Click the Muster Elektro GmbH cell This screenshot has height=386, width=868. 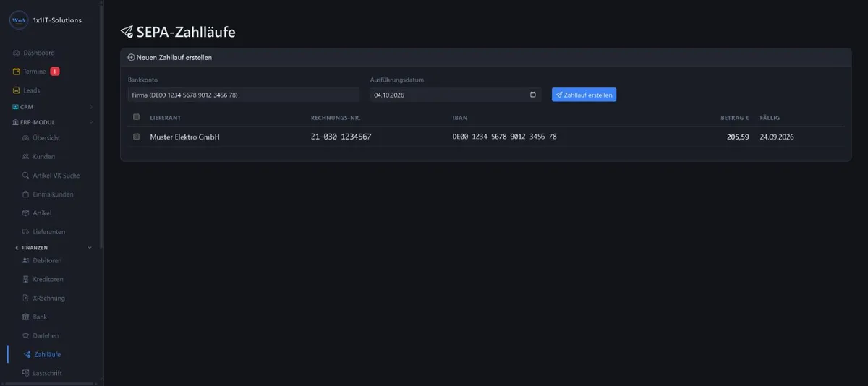click(184, 137)
